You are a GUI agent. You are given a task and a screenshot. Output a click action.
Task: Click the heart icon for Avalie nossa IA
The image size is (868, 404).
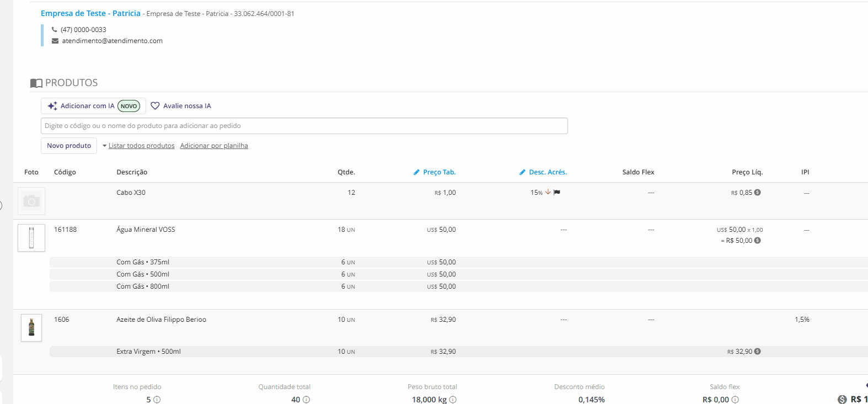coord(155,106)
